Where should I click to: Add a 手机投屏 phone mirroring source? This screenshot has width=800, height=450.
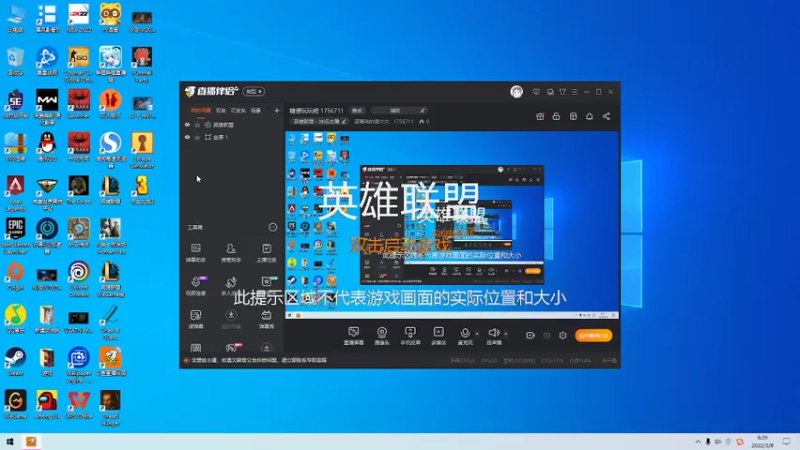point(410,336)
